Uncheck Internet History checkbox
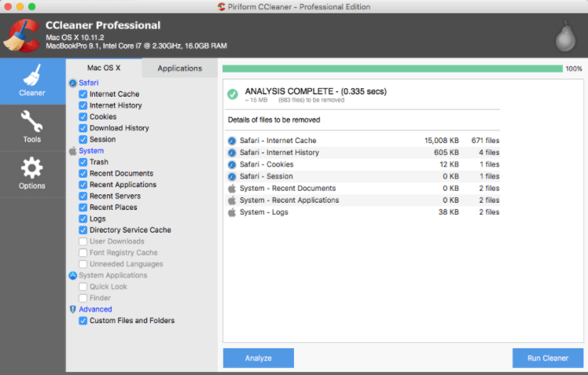Image resolution: width=588 pixels, height=375 pixels. coord(83,105)
